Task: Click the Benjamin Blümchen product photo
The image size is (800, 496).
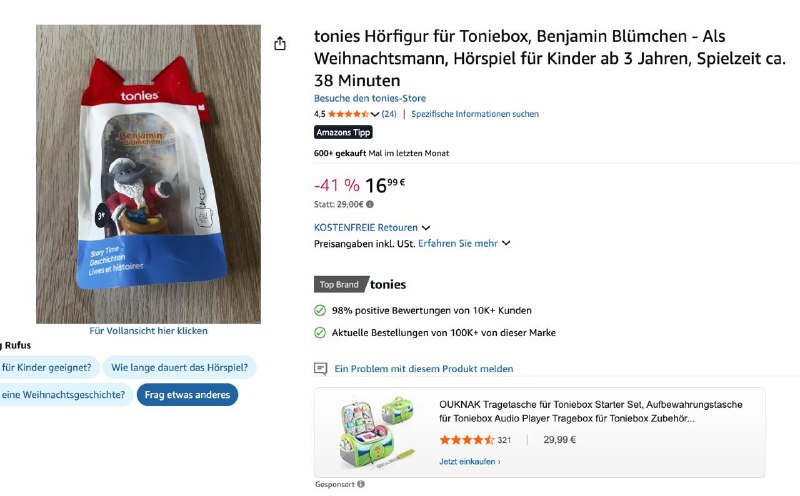Action: point(148,174)
